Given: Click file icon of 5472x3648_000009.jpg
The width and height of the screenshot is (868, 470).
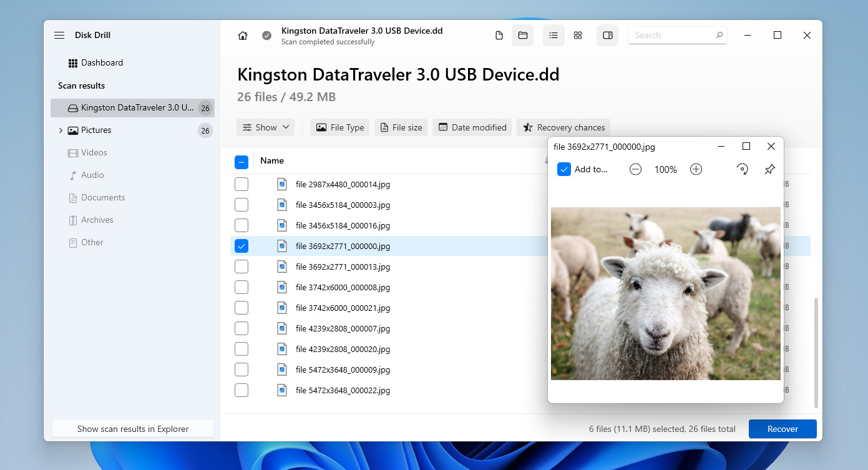Looking at the screenshot, I should click(x=282, y=370).
